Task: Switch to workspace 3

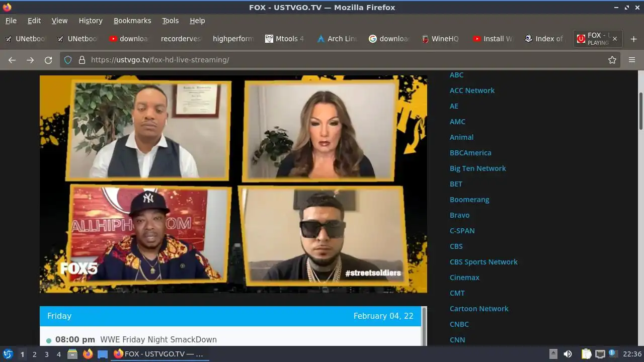Action: point(46,354)
